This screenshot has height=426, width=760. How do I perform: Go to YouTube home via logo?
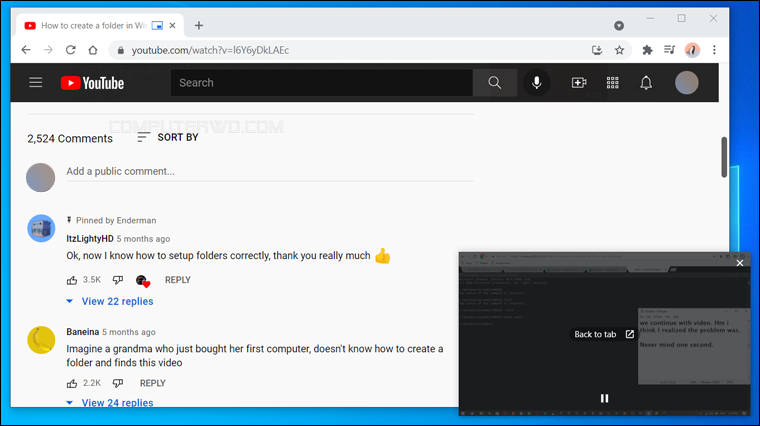coord(93,83)
